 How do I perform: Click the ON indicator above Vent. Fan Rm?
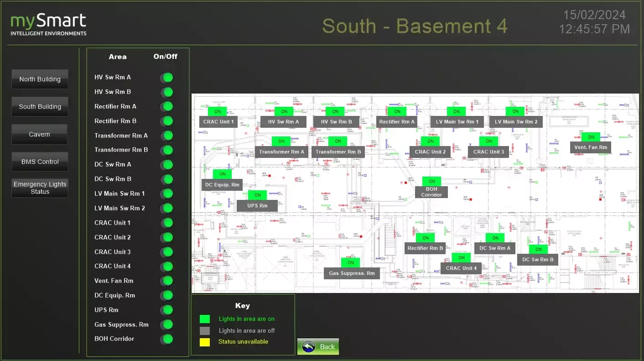click(x=591, y=137)
